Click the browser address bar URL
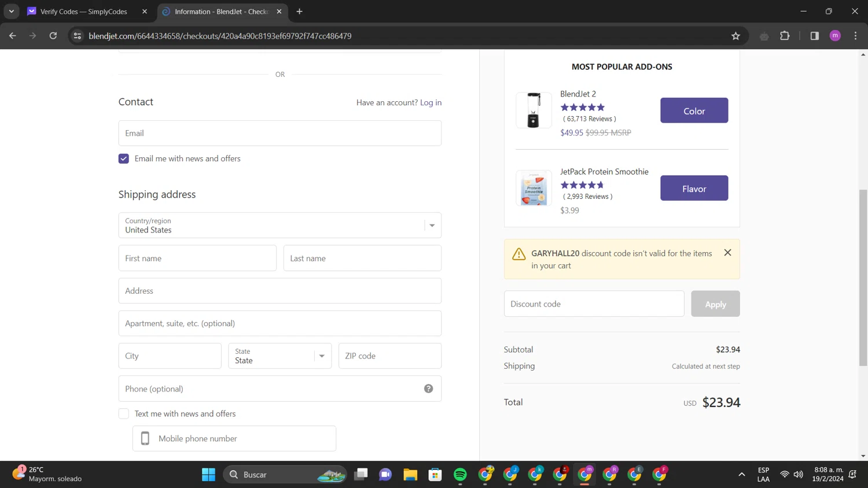The height and width of the screenshot is (488, 868). (x=220, y=36)
